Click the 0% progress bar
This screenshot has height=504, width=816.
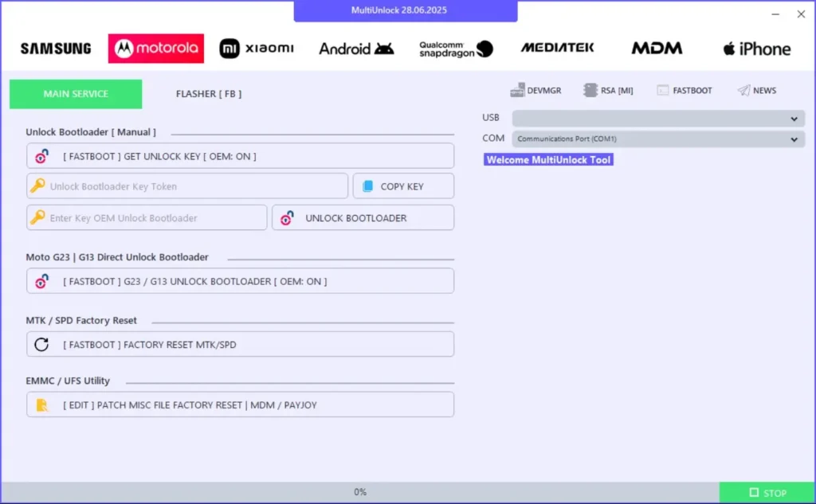click(x=360, y=492)
